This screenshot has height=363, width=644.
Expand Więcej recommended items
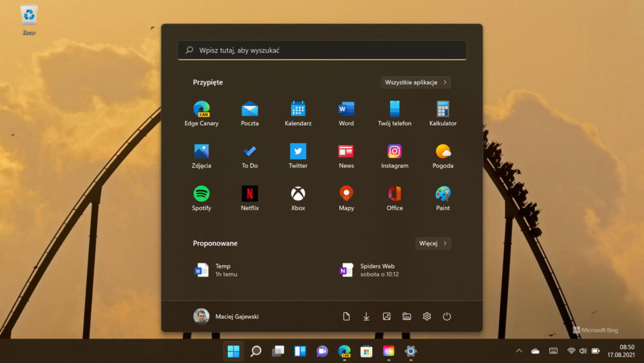tap(433, 243)
